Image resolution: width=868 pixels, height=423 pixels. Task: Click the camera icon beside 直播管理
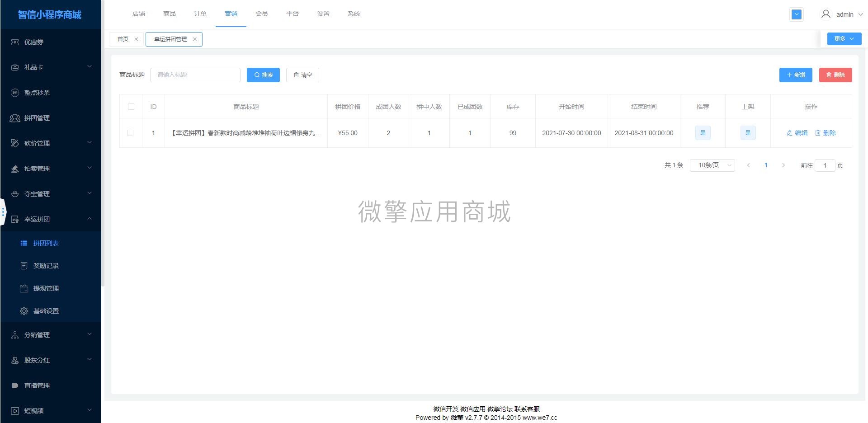pos(15,385)
